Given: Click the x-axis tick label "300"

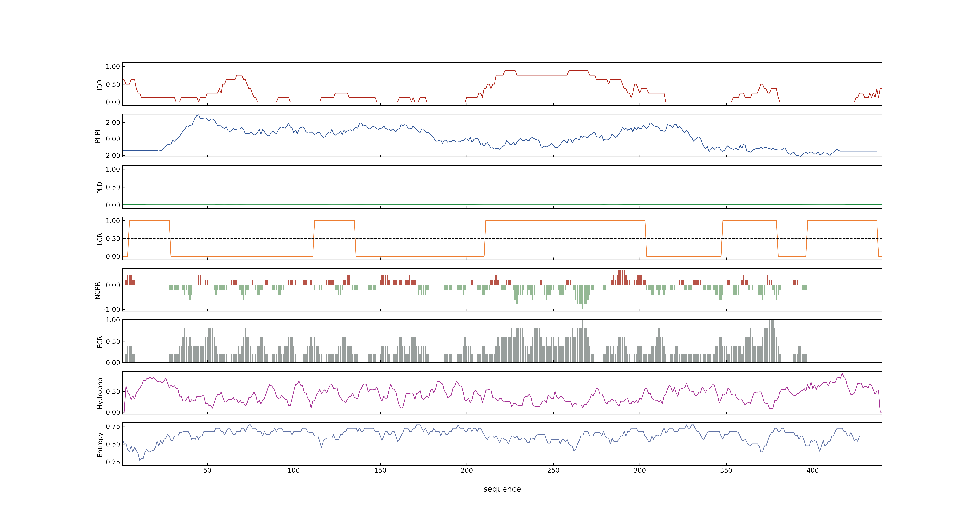Looking at the screenshot, I should (640, 470).
